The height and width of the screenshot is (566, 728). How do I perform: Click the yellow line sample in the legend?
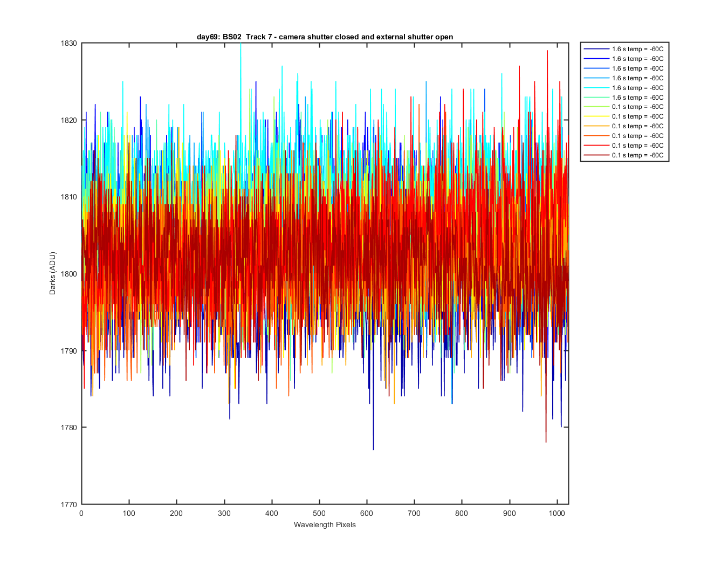click(596, 116)
